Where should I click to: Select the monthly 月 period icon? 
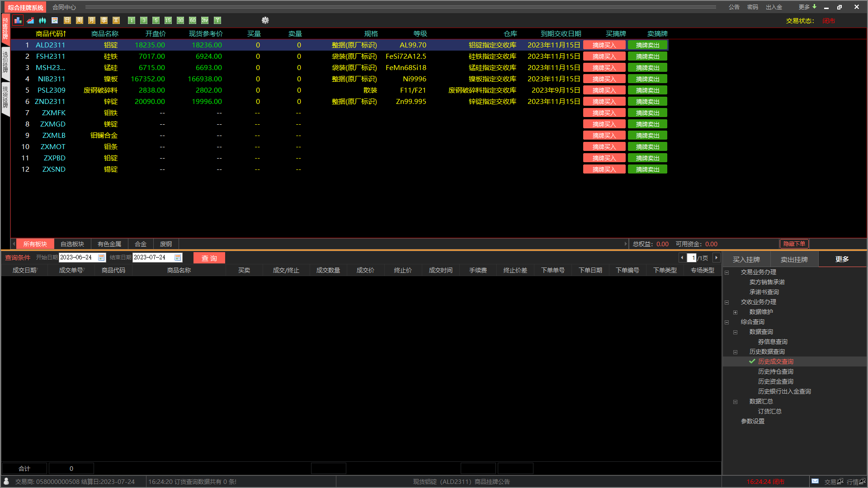click(92, 20)
